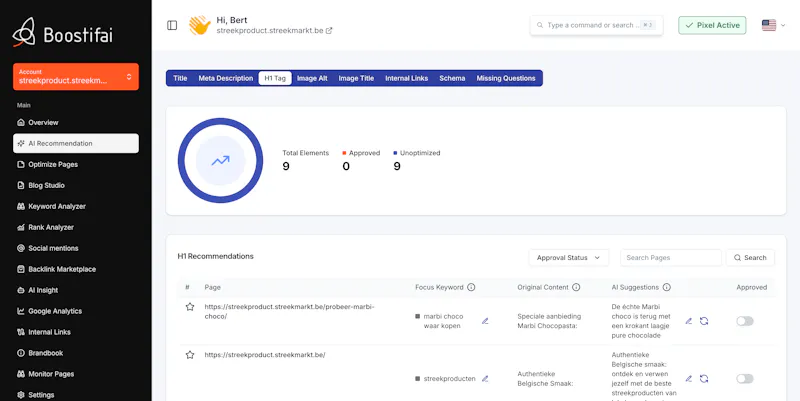
Task: Click the Blog Studio icon
Action: pyautogui.click(x=21, y=185)
